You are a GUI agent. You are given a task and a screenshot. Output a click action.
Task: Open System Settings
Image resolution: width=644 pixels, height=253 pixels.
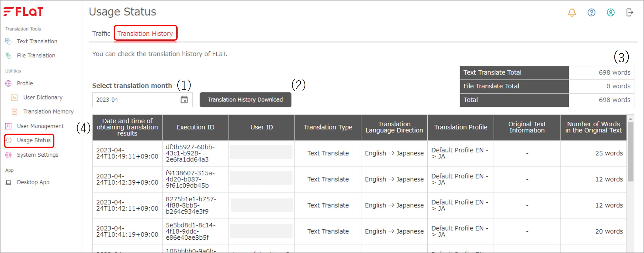pyautogui.click(x=38, y=155)
